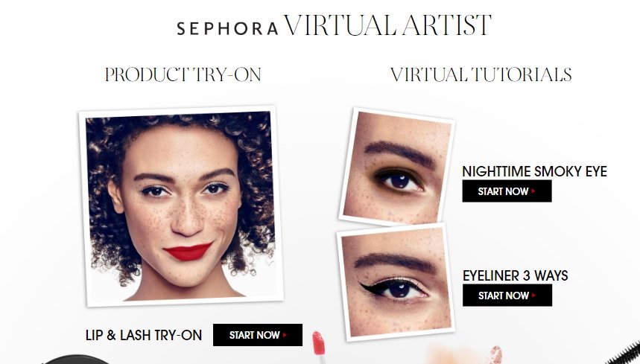Click the red arrow on eyeliner button

[534, 295]
